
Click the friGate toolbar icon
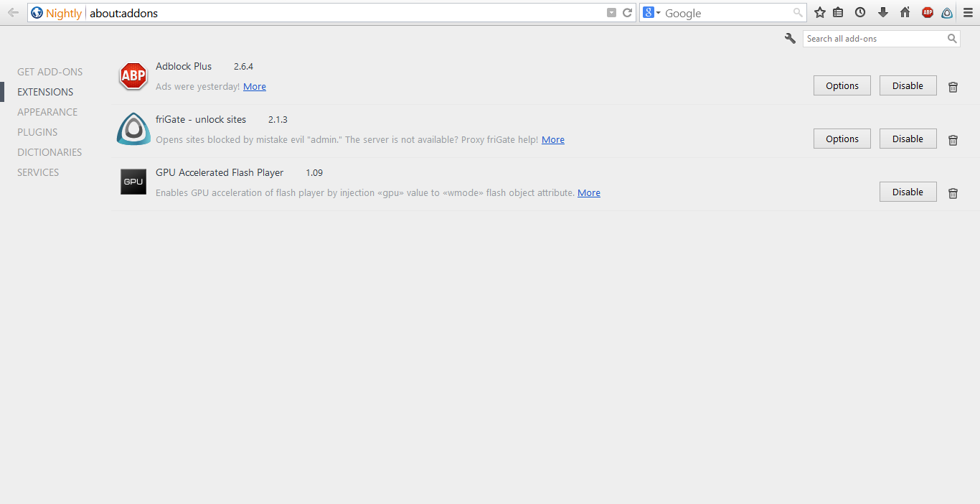947,13
